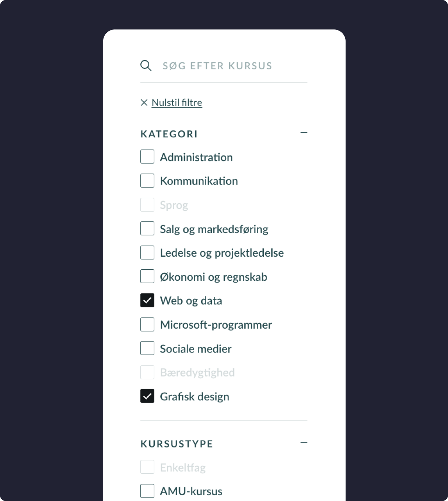The width and height of the screenshot is (448, 501).
Task: Uncheck the Grafisk design checkbox
Action: click(147, 396)
